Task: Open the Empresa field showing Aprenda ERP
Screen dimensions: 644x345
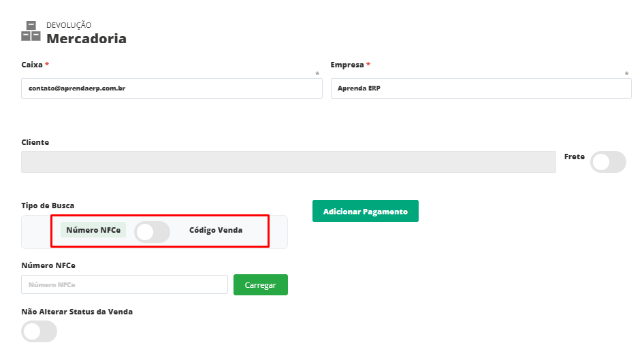Action: pyautogui.click(x=481, y=88)
